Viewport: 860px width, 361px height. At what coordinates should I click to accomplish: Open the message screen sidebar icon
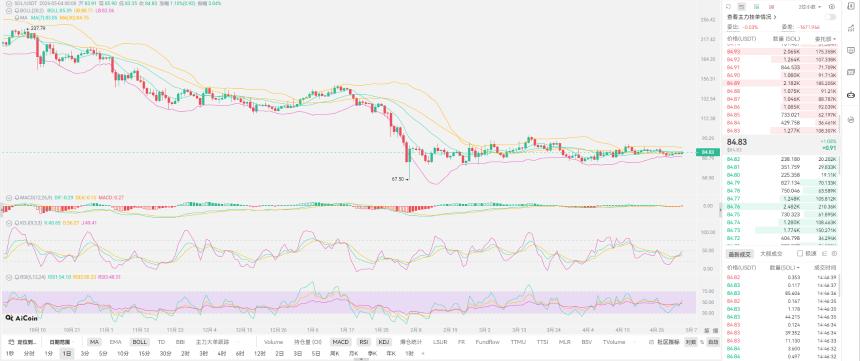pos(851,50)
